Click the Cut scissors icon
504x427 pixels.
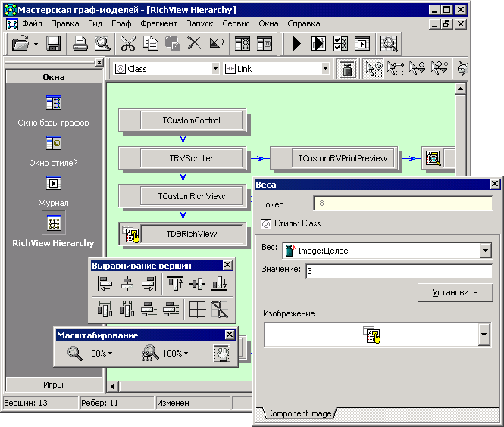click(127, 44)
